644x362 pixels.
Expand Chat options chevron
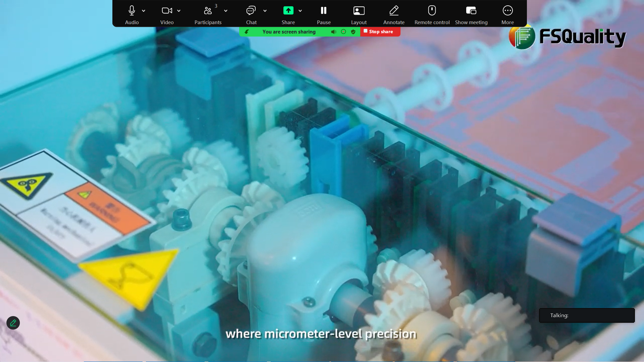265,11
